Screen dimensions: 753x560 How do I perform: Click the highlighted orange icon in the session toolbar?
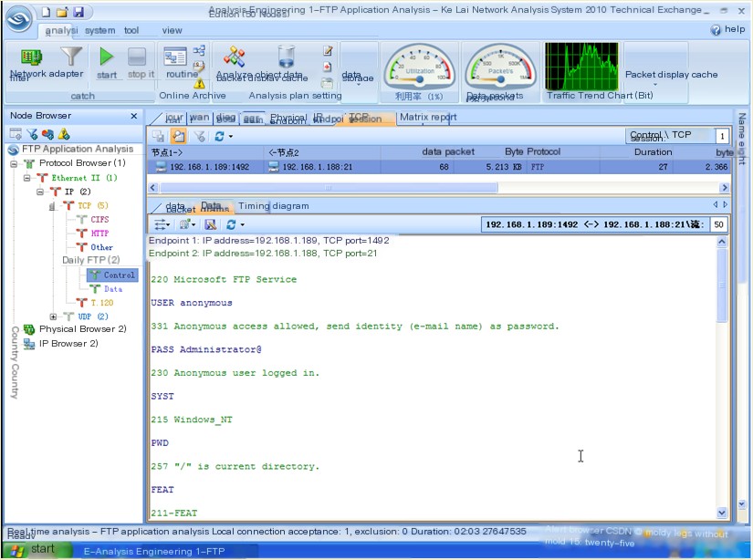coord(179,136)
